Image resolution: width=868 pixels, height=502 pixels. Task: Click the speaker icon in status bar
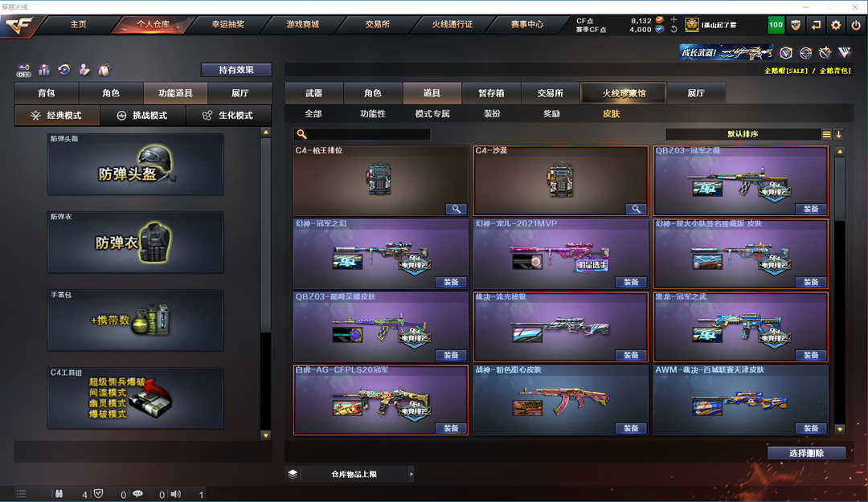click(x=176, y=494)
